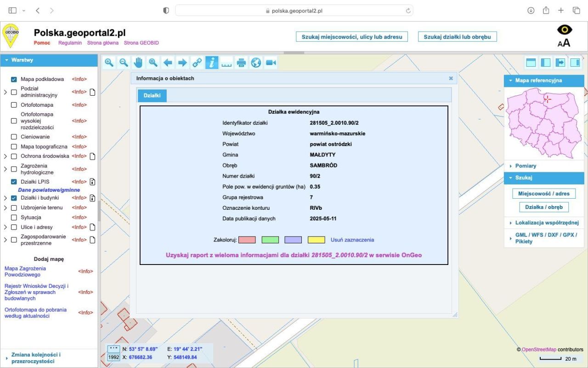Select the zoom in magnifier tool
The image size is (588, 368).
tap(109, 63)
